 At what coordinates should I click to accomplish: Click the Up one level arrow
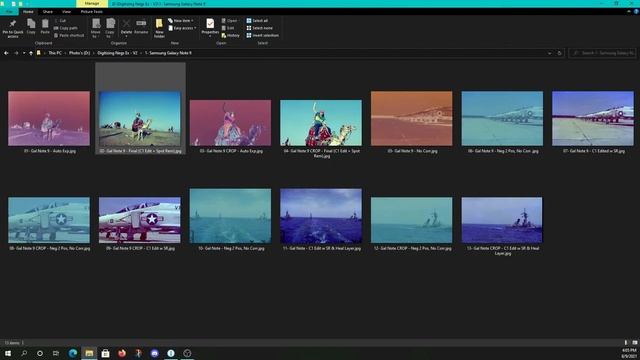(31, 53)
